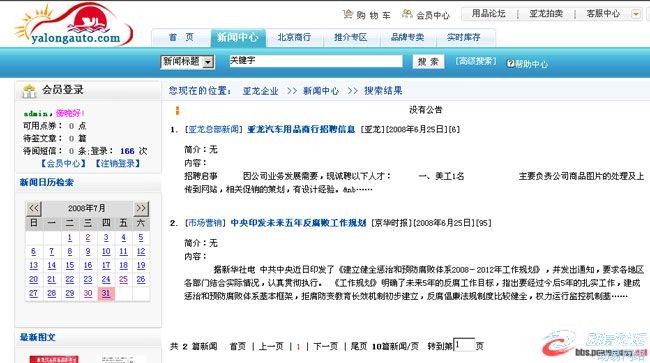The width and height of the screenshot is (650, 363).
Task: Click the 转到第 page number field
Action: coord(464,345)
